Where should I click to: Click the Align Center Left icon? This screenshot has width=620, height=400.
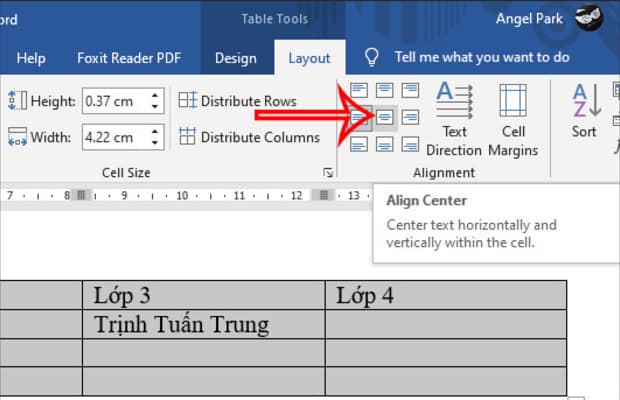point(360,118)
